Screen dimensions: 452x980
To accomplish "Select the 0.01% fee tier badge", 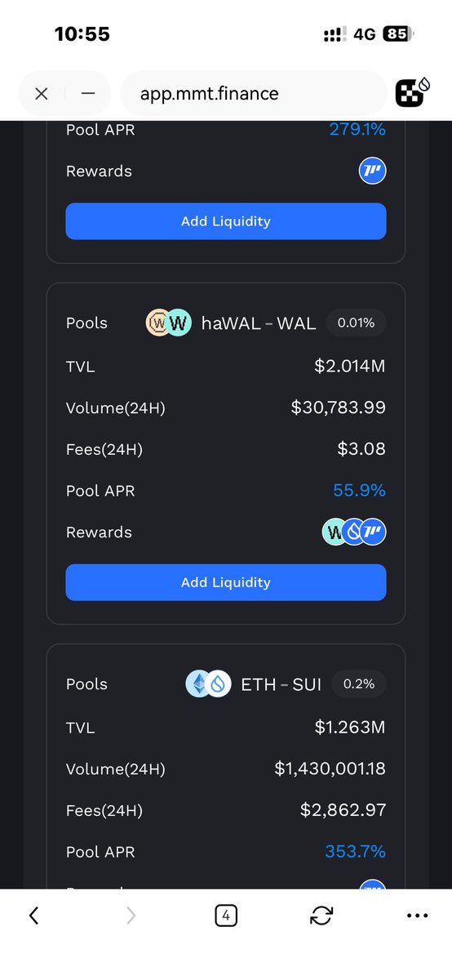I will tap(357, 323).
